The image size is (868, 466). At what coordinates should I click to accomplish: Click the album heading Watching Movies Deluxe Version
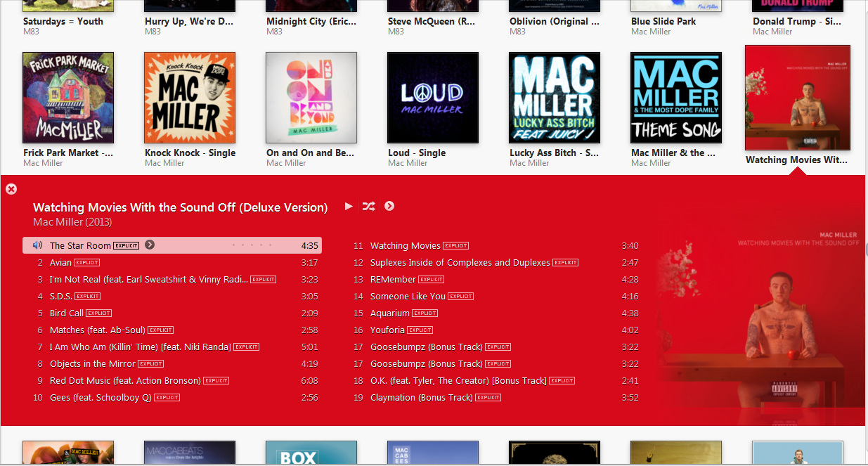pyautogui.click(x=181, y=207)
